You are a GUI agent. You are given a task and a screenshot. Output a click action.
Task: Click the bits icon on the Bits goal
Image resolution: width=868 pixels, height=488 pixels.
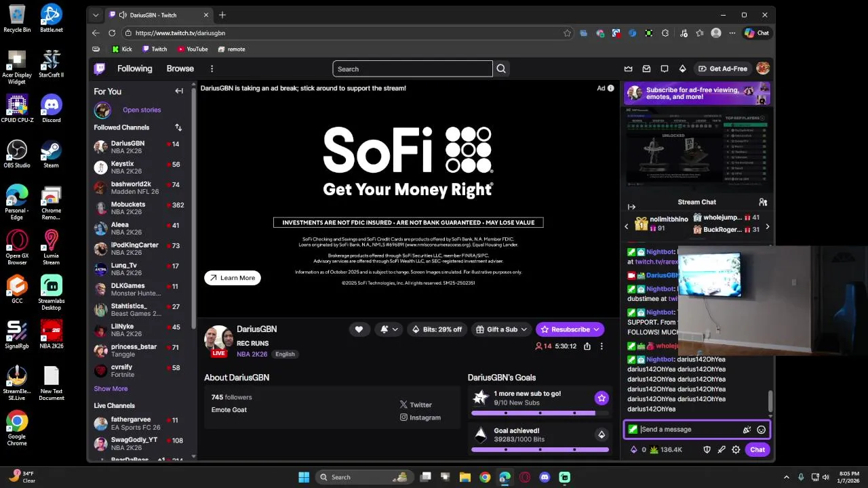[x=601, y=434]
